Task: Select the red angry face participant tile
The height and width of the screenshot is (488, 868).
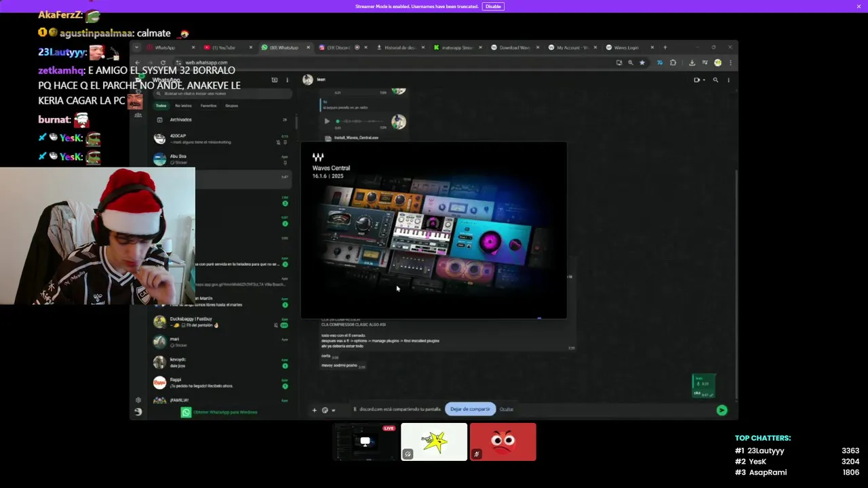Action: [x=503, y=442]
